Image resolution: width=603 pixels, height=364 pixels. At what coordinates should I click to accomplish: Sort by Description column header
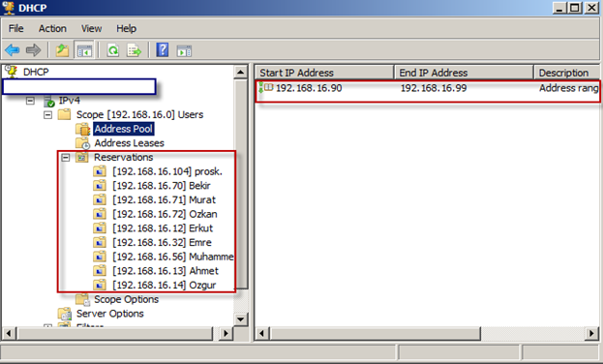tap(567, 73)
